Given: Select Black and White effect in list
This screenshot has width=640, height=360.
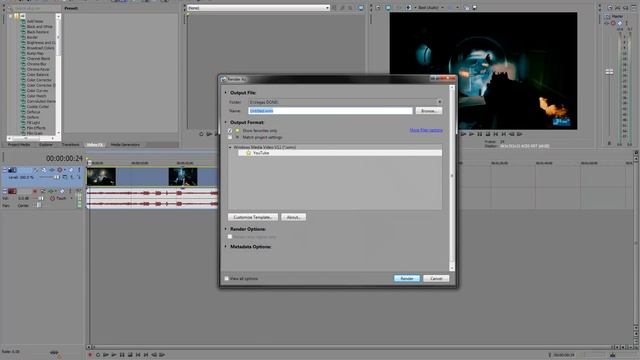Looking at the screenshot, I should point(40,27).
